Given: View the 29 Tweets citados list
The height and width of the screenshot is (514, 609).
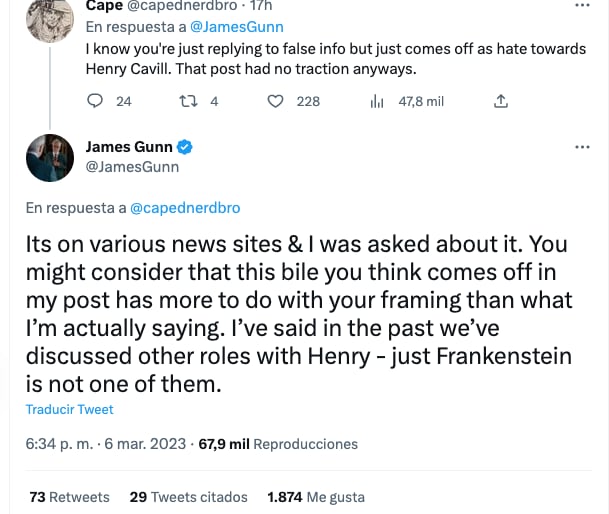Looking at the screenshot, I should tap(188, 497).
